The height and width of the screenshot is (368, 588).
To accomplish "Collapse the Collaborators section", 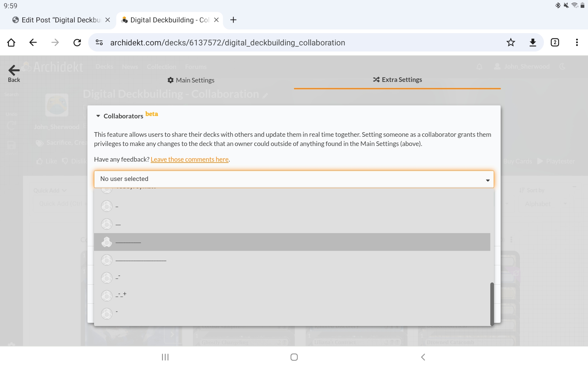I will click(x=98, y=116).
